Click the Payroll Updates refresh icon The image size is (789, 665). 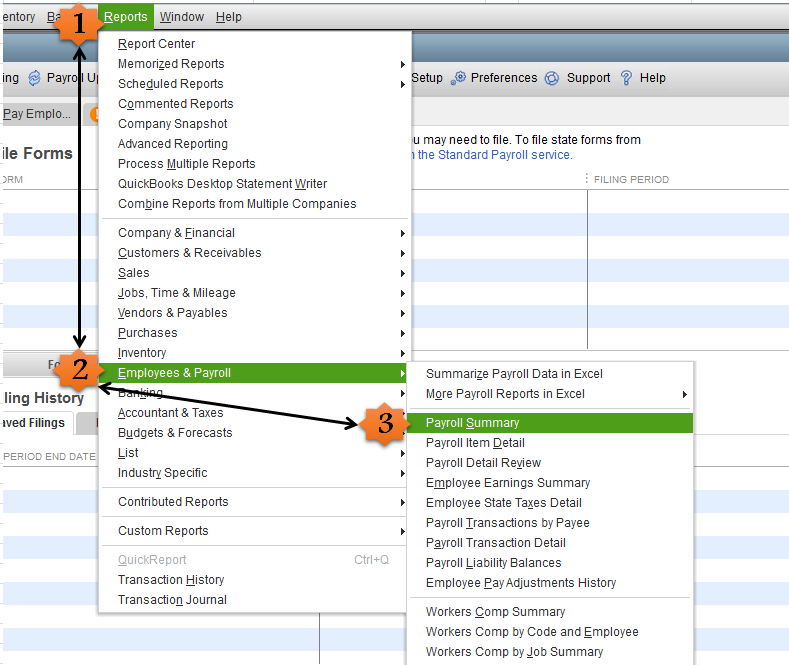(34, 78)
